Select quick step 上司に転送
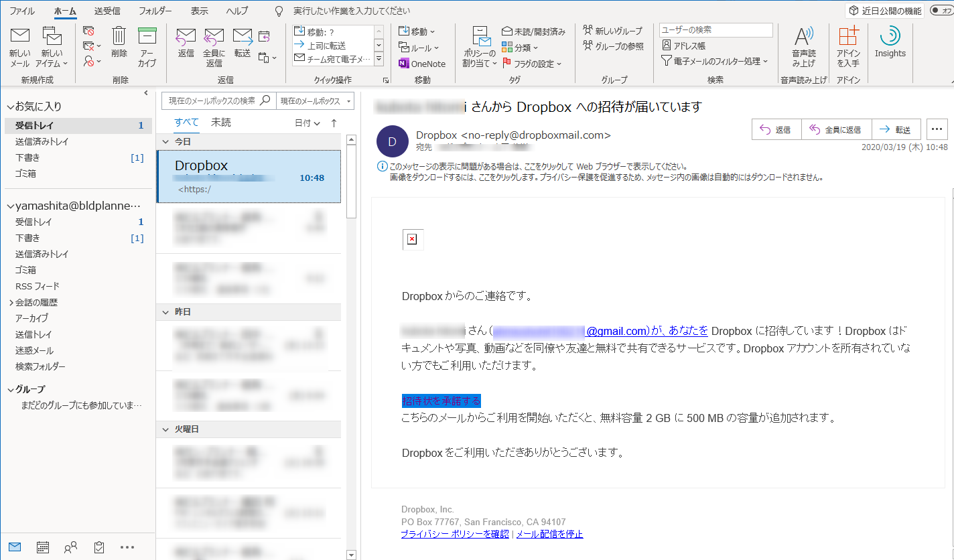Viewport: 954px width, 560px height. (x=332, y=46)
